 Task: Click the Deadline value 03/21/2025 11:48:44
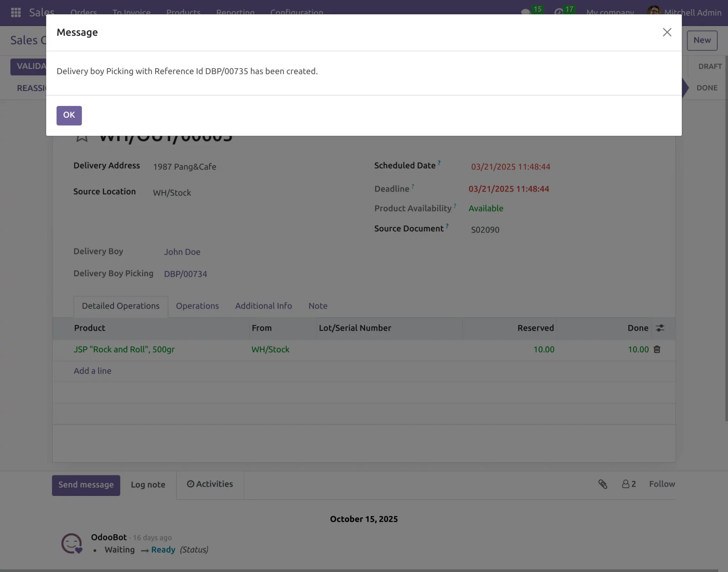click(x=509, y=189)
